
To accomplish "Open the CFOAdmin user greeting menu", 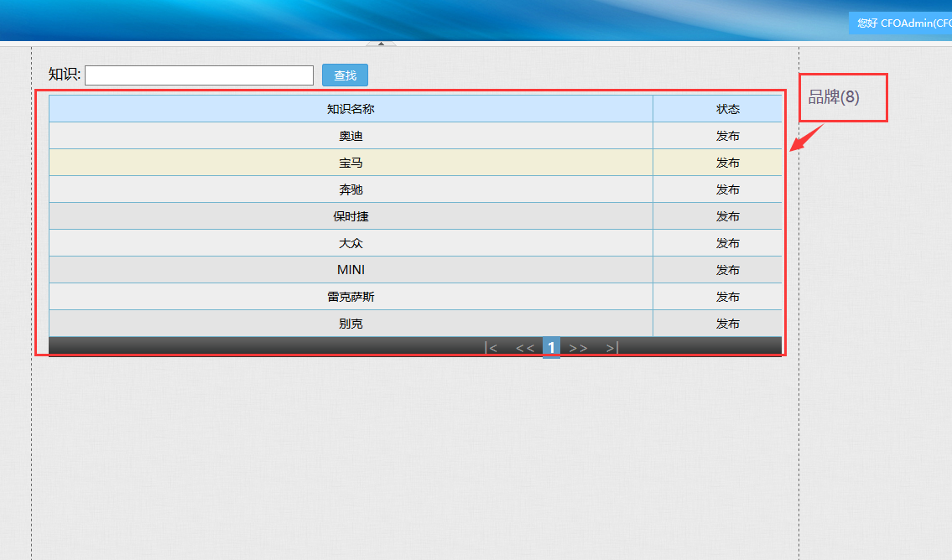I will click(x=903, y=23).
